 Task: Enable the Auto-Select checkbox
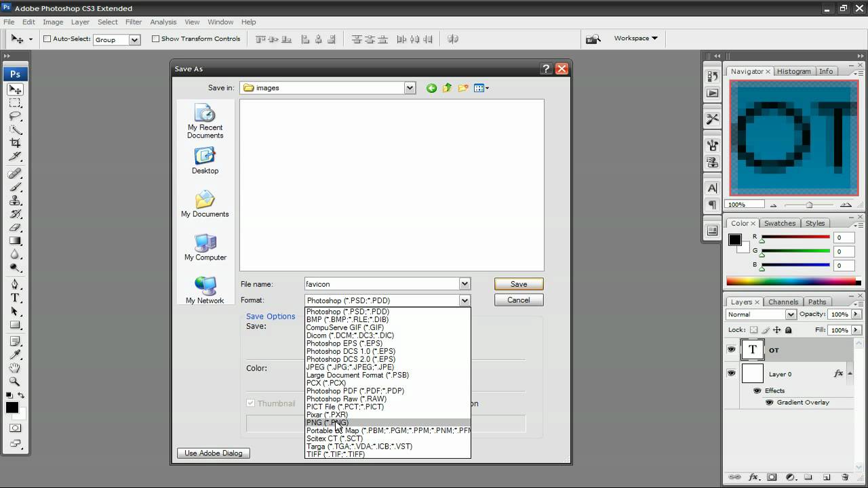[x=47, y=39]
